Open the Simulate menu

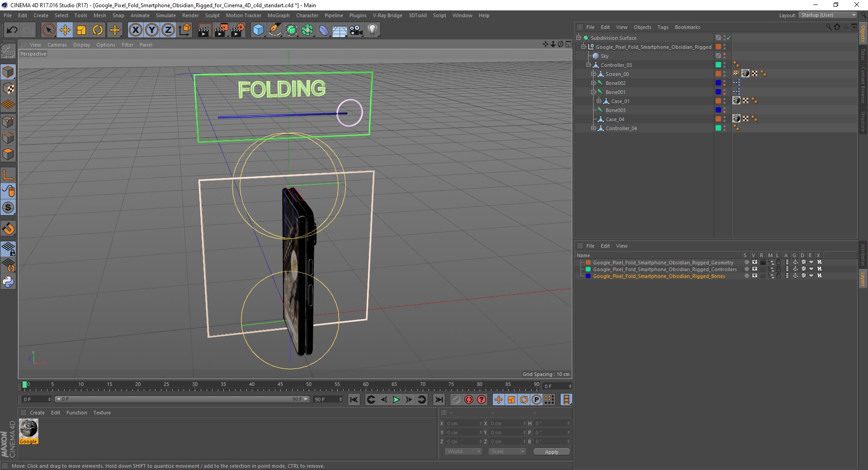(165, 15)
